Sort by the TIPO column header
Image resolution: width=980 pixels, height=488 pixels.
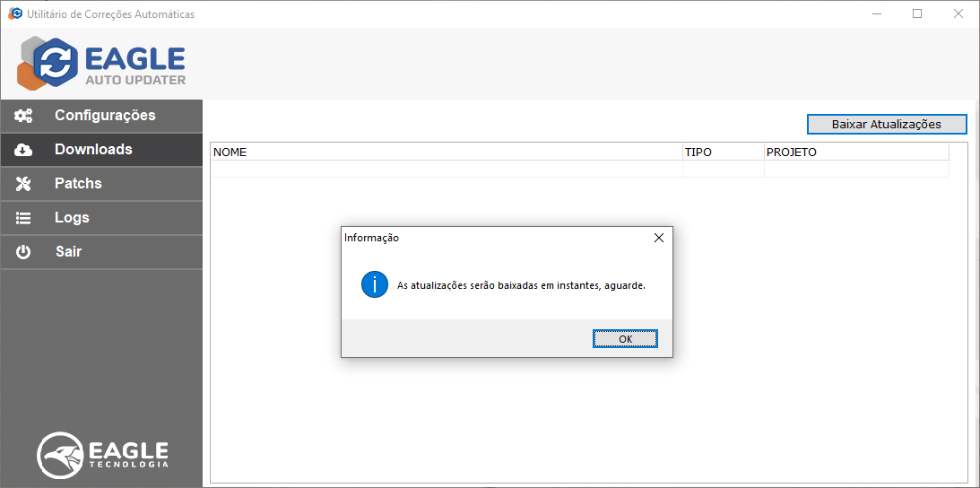724,152
